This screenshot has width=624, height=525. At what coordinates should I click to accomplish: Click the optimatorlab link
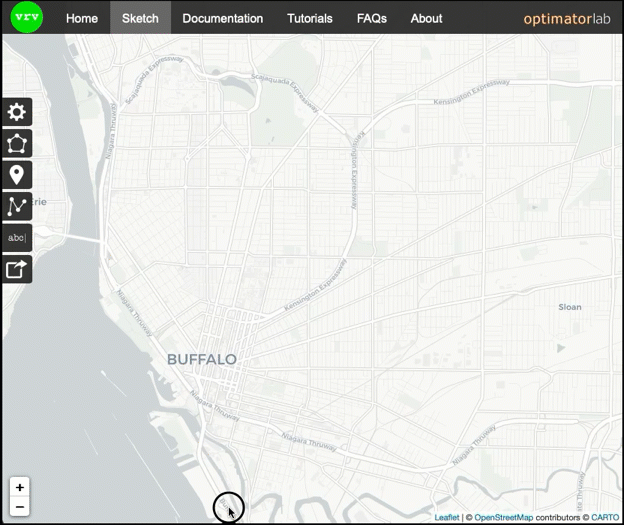(567, 19)
